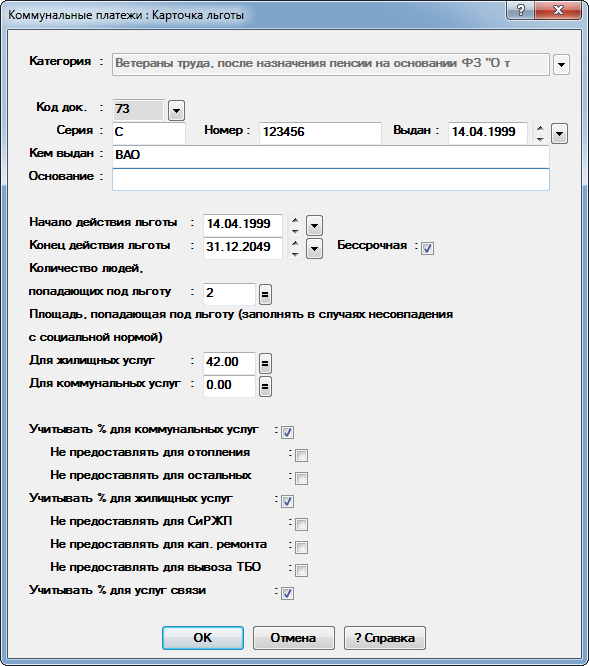Click the Категория field with Ветераны труда
This screenshot has width=589, height=666.
point(331,65)
